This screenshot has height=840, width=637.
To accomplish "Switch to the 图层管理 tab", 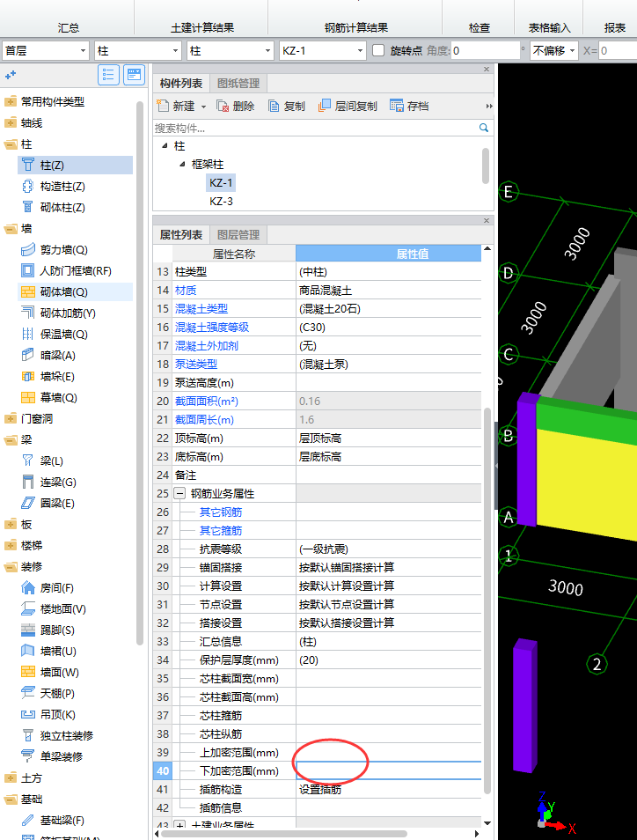I will (238, 234).
